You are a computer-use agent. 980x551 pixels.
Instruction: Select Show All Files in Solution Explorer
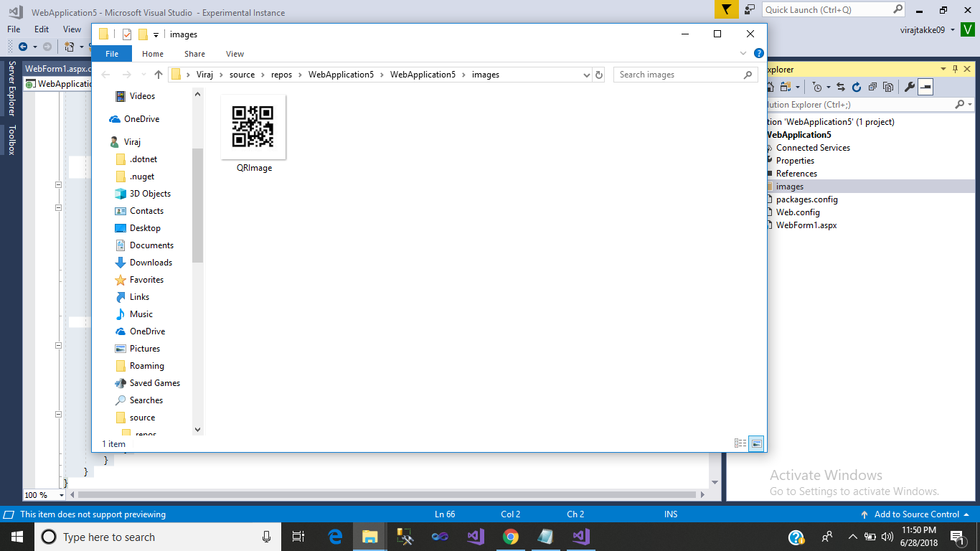pos(887,86)
